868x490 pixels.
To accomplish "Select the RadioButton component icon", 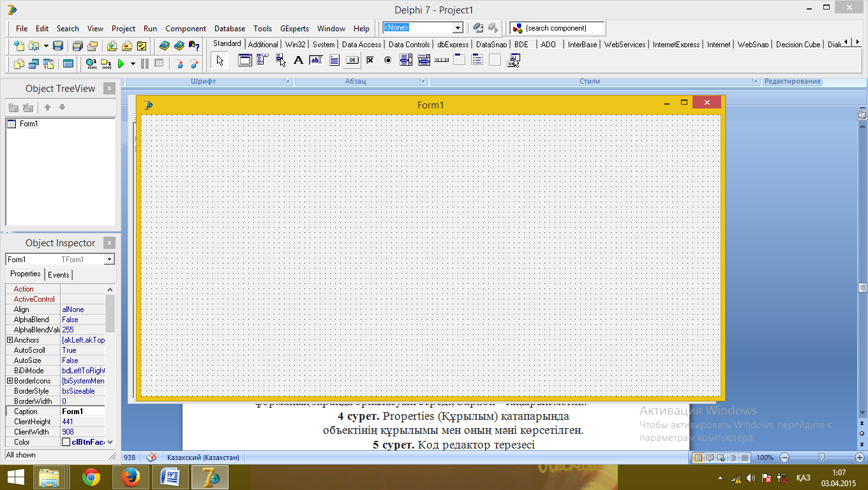I will point(387,61).
